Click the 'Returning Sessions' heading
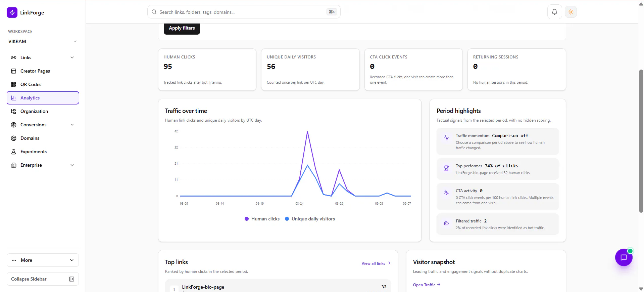 [x=496, y=57]
